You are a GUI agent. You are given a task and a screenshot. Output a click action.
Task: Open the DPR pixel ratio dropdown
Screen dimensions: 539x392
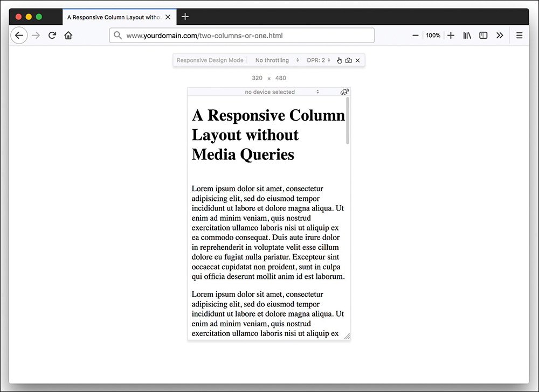click(x=318, y=60)
